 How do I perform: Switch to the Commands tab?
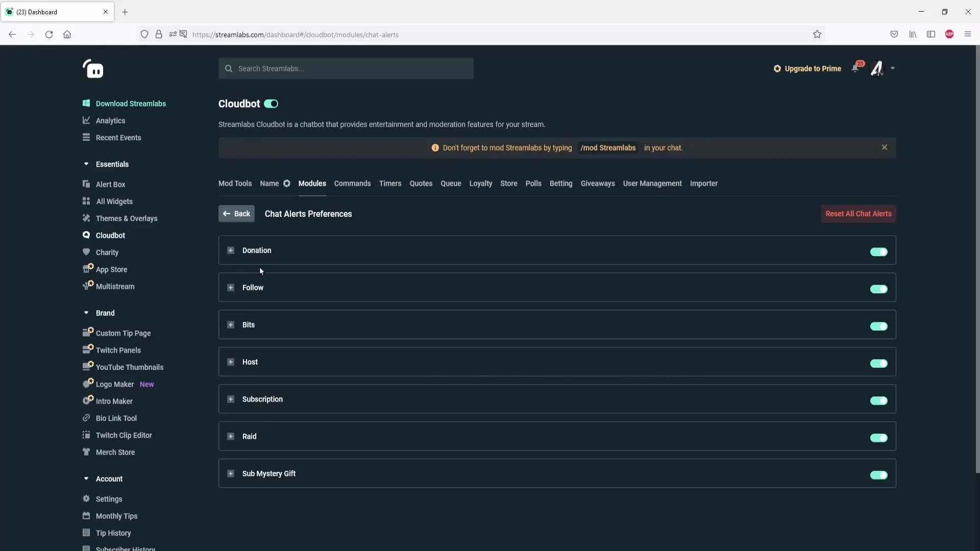(352, 183)
